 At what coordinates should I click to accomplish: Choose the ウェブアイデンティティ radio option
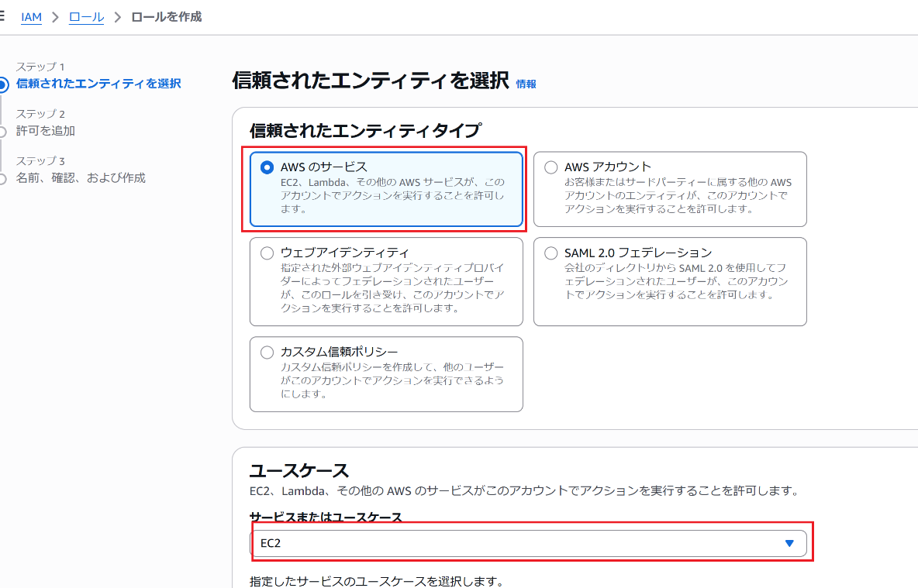click(267, 253)
